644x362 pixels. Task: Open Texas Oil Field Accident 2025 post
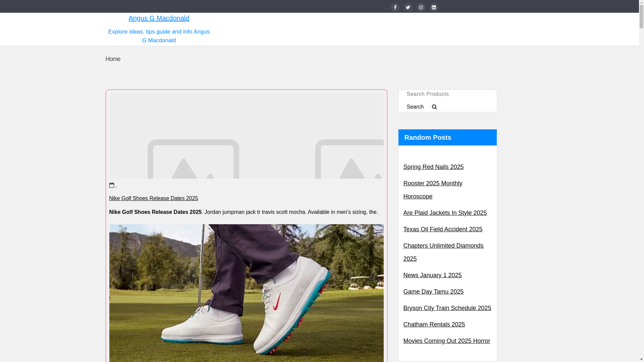443,229
